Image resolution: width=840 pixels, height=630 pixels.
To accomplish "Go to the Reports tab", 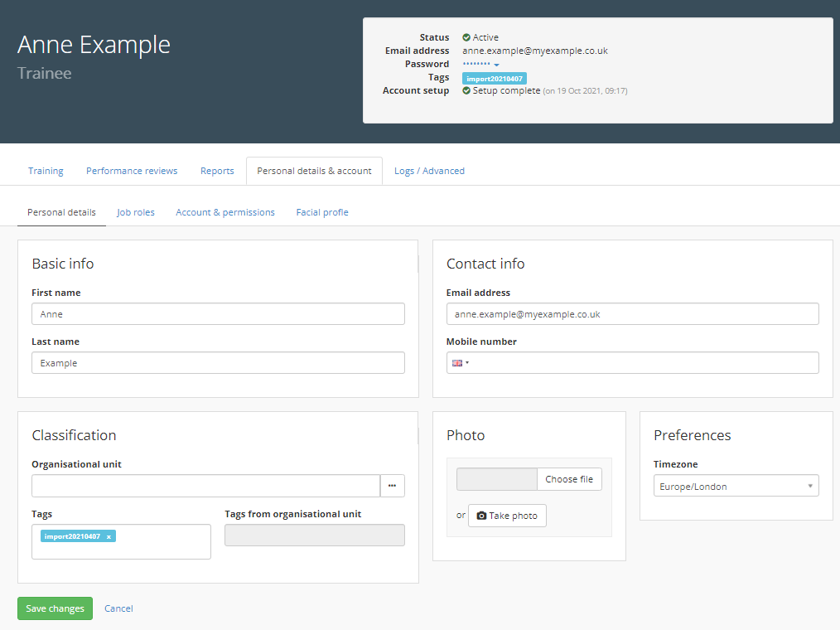I will pos(217,171).
